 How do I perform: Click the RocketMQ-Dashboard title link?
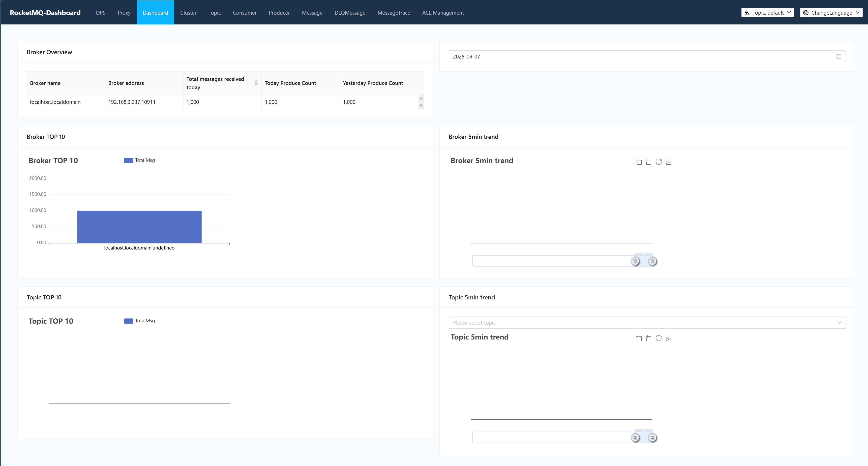[45, 12]
